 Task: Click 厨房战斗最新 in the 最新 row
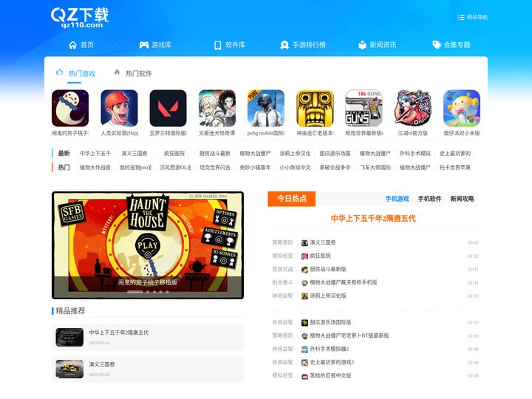pos(215,154)
